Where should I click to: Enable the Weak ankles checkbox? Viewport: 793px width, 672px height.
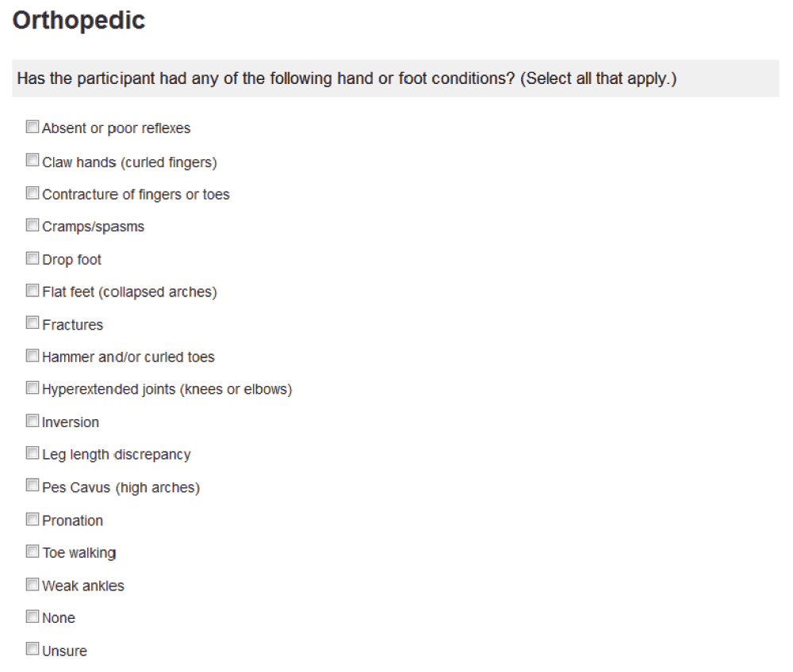[x=33, y=585]
